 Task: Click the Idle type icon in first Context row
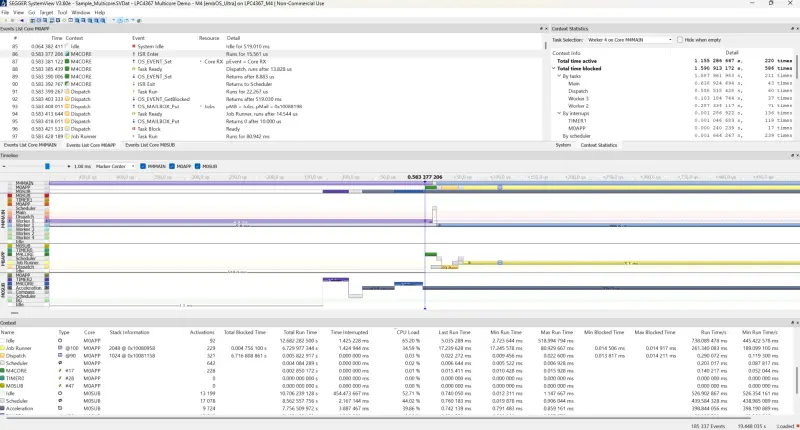pyautogui.click(x=60, y=340)
